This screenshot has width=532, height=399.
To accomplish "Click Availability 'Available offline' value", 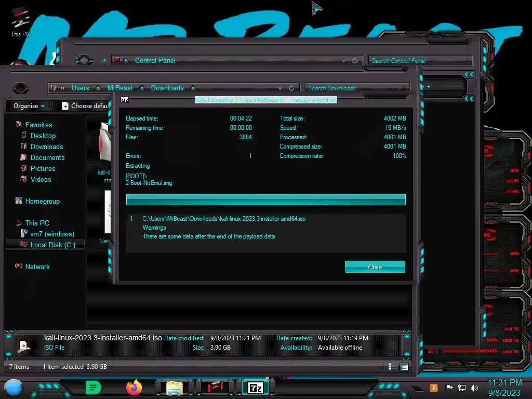I will point(340,348).
